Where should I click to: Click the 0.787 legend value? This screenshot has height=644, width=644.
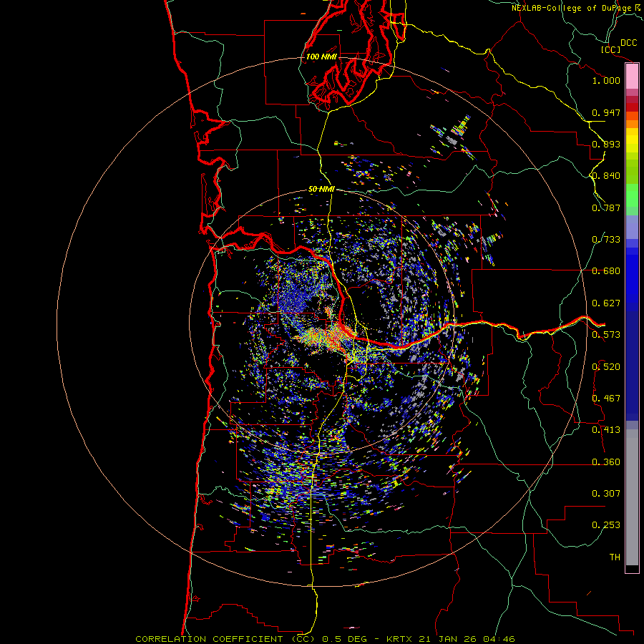tap(606, 208)
